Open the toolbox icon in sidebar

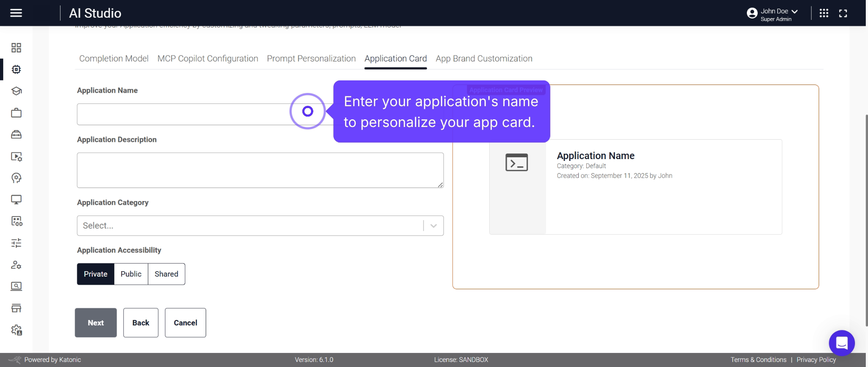coord(16,134)
